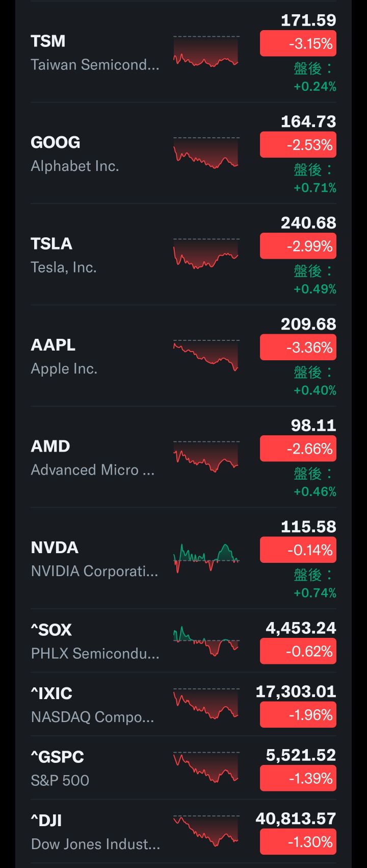Open the Tesla, Inc. stock row
This screenshot has height=868, width=367.
[x=183, y=254]
